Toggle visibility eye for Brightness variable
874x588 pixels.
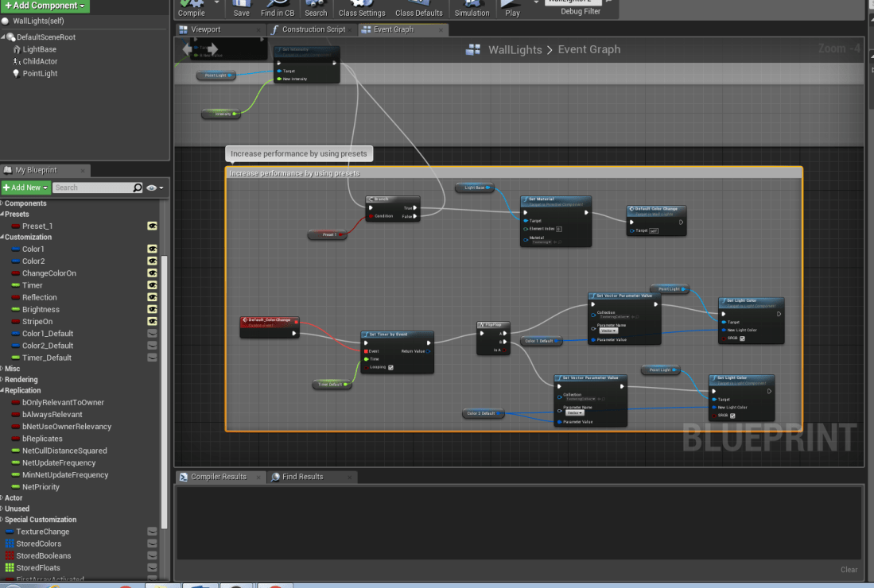point(152,310)
